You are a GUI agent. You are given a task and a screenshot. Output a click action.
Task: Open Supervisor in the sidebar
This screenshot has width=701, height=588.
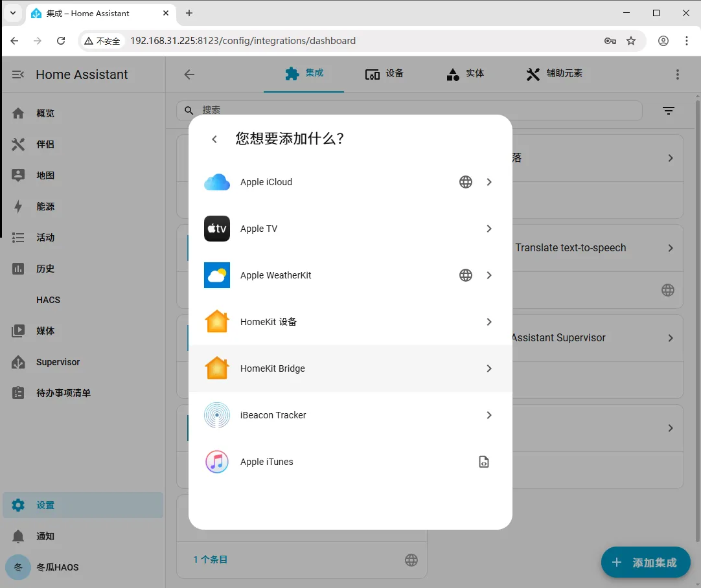point(83,362)
